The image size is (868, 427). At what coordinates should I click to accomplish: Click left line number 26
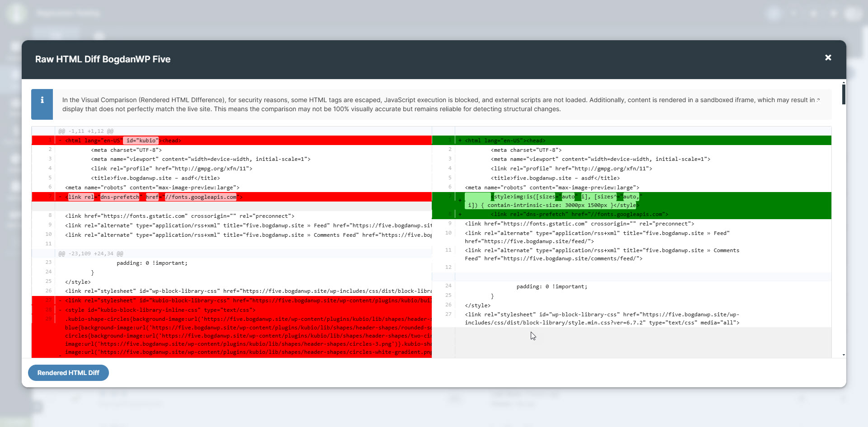click(x=48, y=291)
